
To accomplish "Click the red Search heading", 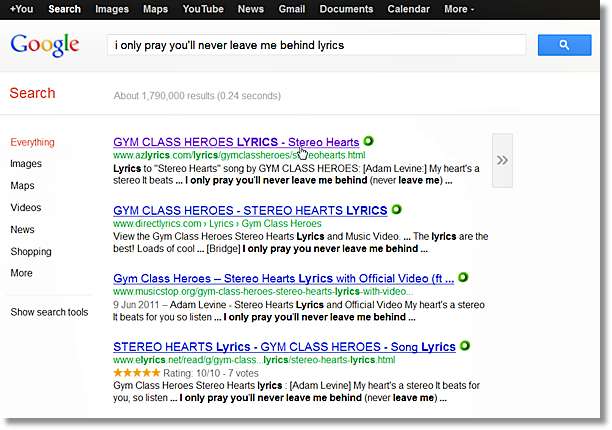I will click(x=32, y=93).
